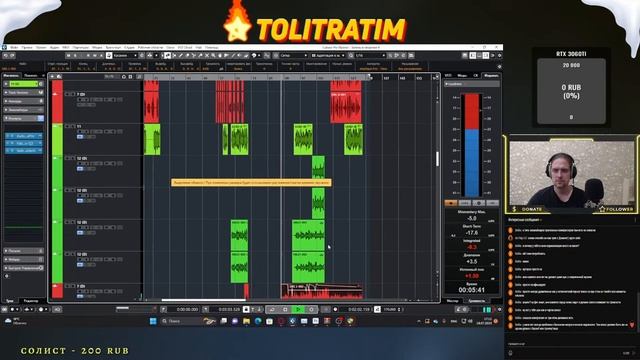This screenshot has height=360, width=640.
Task: Click the red record-mode dot near time display
Action: (336, 309)
